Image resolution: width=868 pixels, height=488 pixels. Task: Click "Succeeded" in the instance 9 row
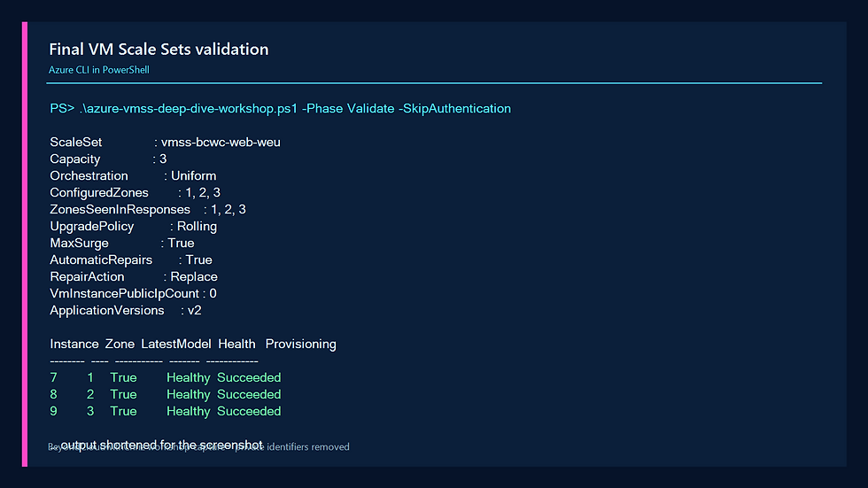point(249,412)
